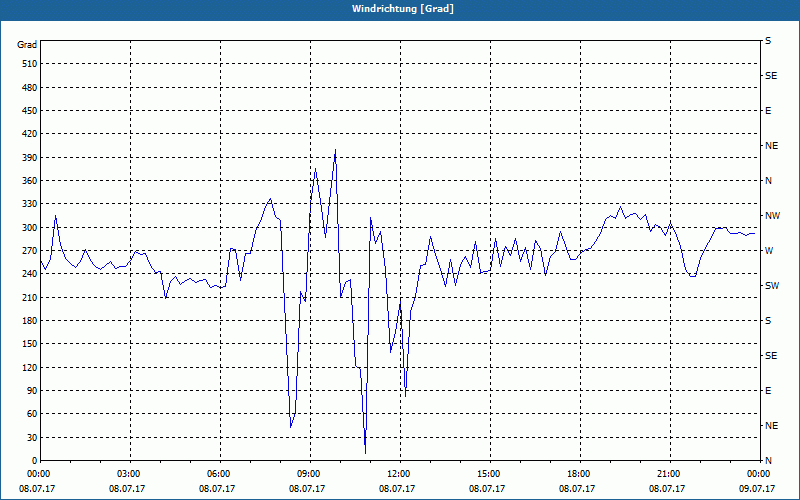Viewport: 800px width, 500px height.
Task: Select the 00:00 label above 09.07.17
Action: click(760, 474)
